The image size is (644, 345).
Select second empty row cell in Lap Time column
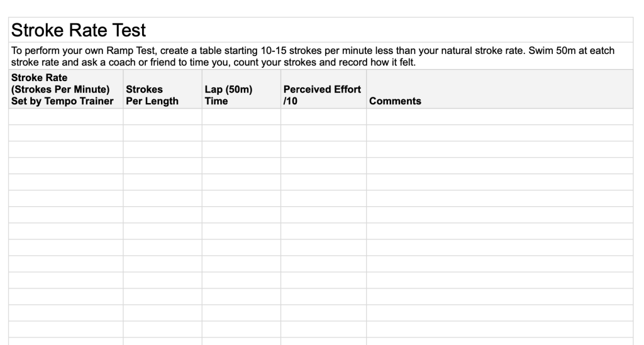click(x=241, y=133)
